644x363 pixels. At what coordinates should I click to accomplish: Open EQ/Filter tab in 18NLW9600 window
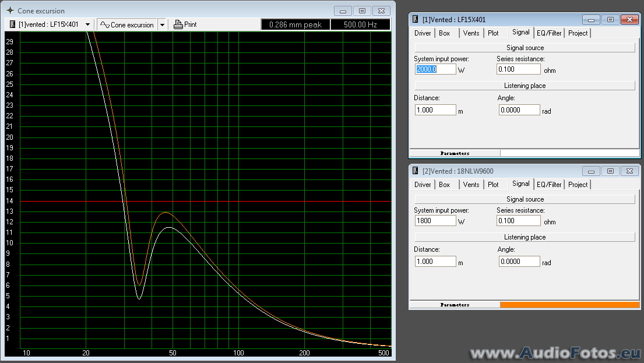(549, 185)
